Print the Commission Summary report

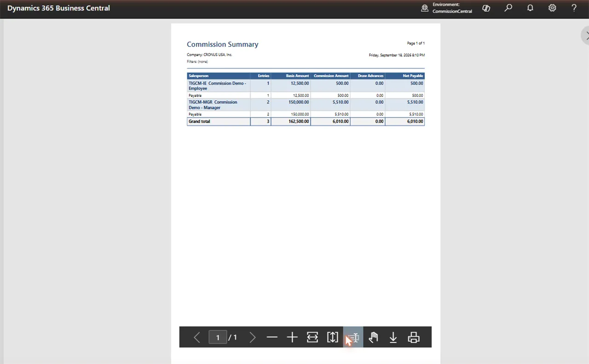click(414, 337)
